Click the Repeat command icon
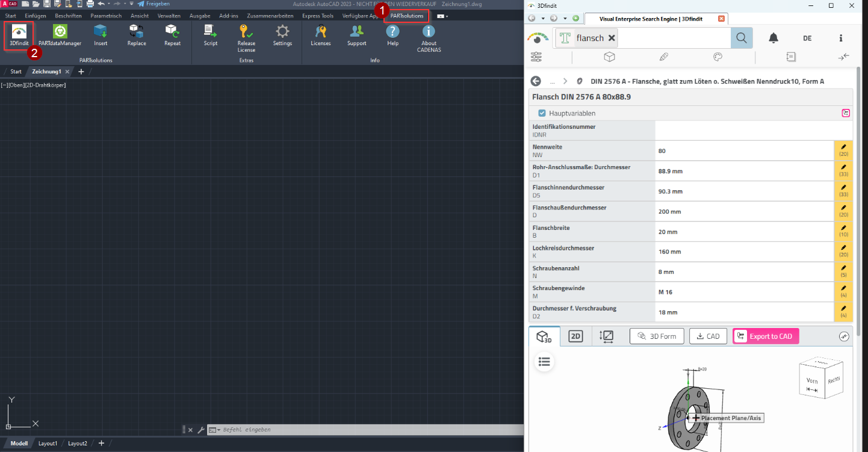The width and height of the screenshot is (868, 452). point(172,36)
